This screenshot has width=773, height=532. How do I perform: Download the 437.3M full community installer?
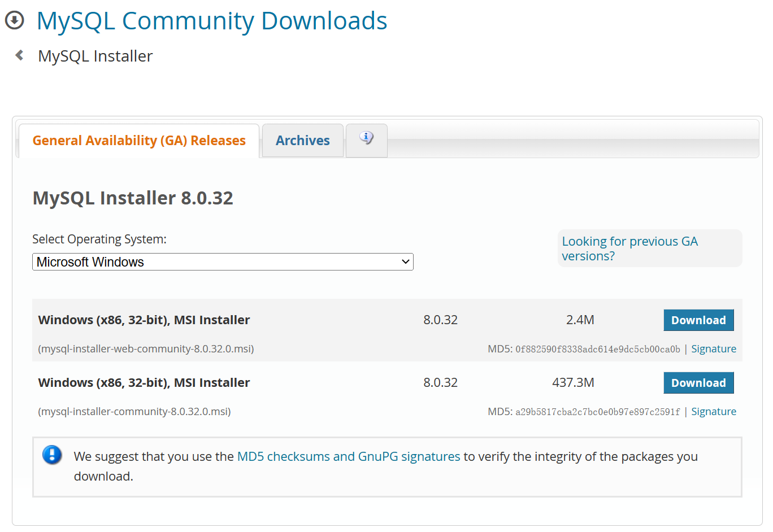click(x=698, y=382)
